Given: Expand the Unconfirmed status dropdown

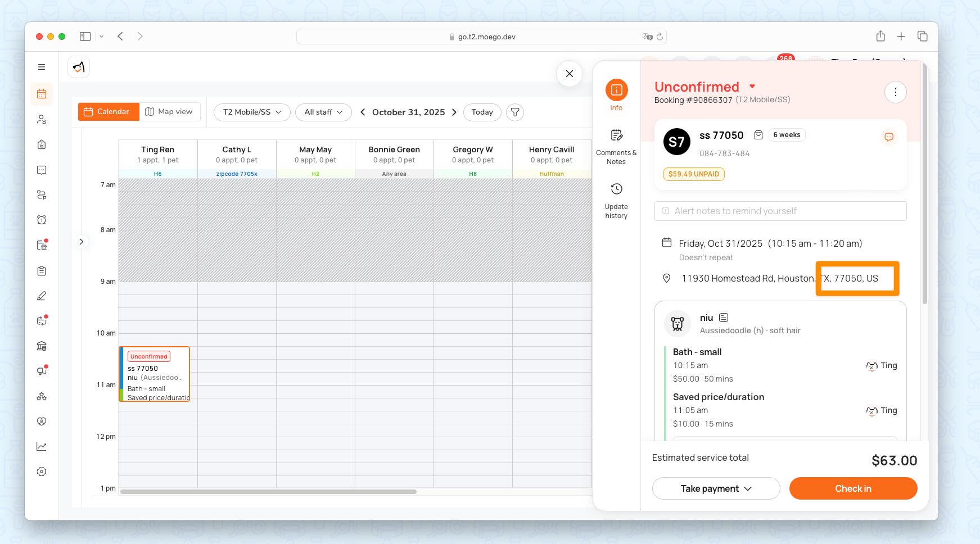Looking at the screenshot, I should pyautogui.click(x=752, y=87).
